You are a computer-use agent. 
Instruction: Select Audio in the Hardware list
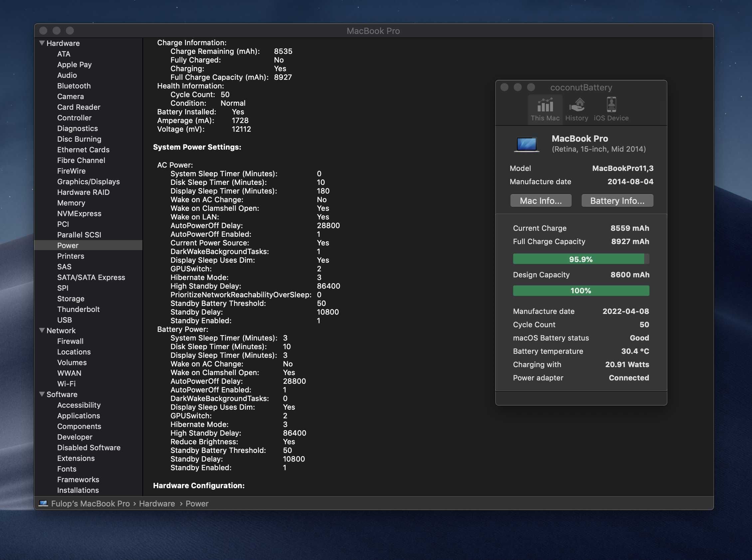click(67, 75)
